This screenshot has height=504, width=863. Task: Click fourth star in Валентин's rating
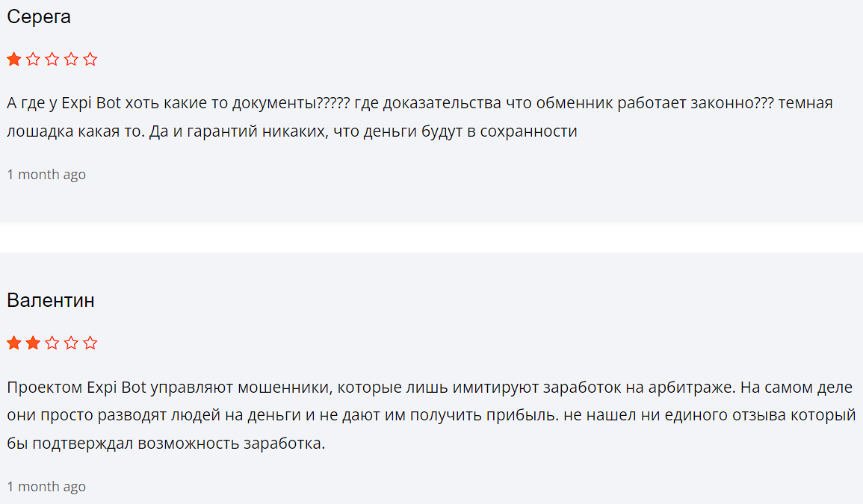(71, 343)
